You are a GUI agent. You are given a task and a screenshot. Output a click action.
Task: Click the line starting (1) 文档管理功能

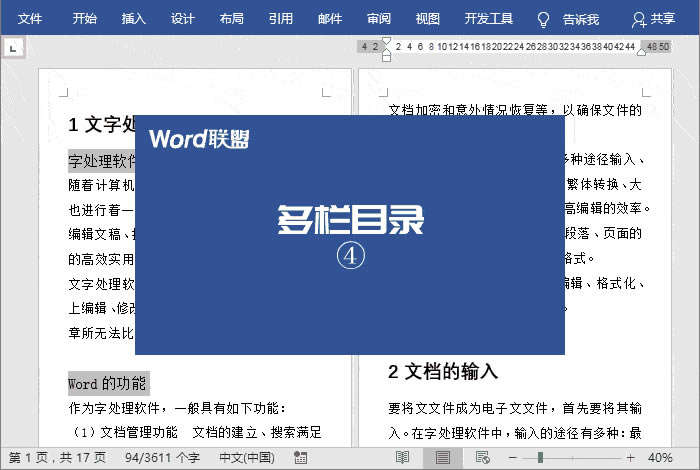tap(196, 432)
